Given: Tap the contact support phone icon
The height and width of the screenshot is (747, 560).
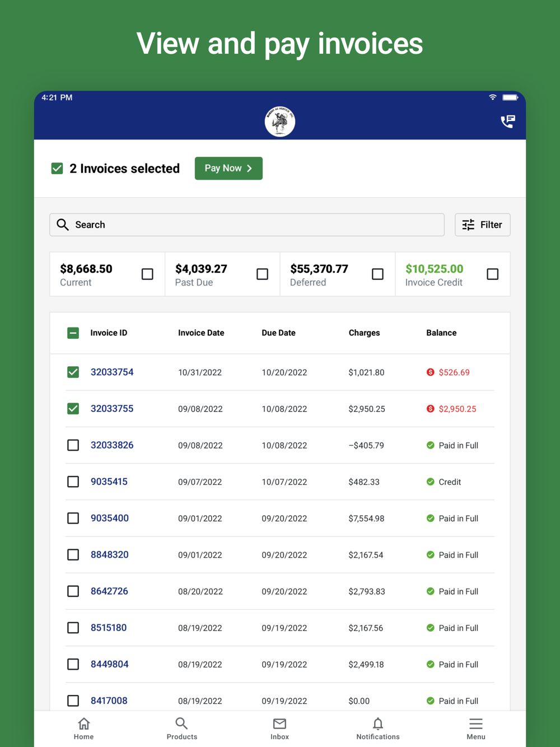Looking at the screenshot, I should [508, 122].
